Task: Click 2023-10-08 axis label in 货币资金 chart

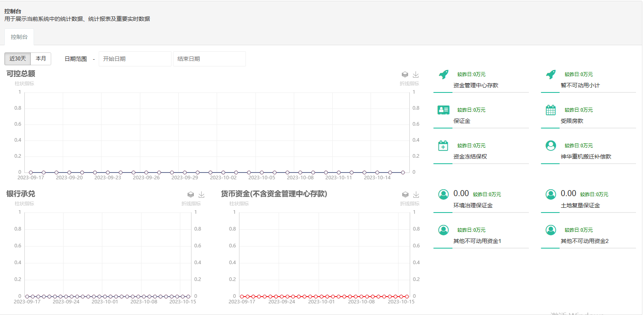Action: pos(361,302)
